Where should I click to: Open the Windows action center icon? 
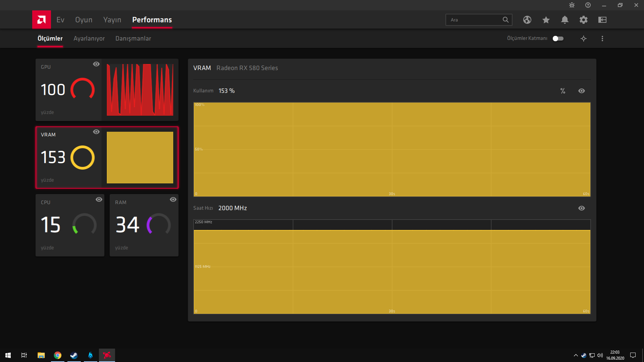(x=633, y=355)
